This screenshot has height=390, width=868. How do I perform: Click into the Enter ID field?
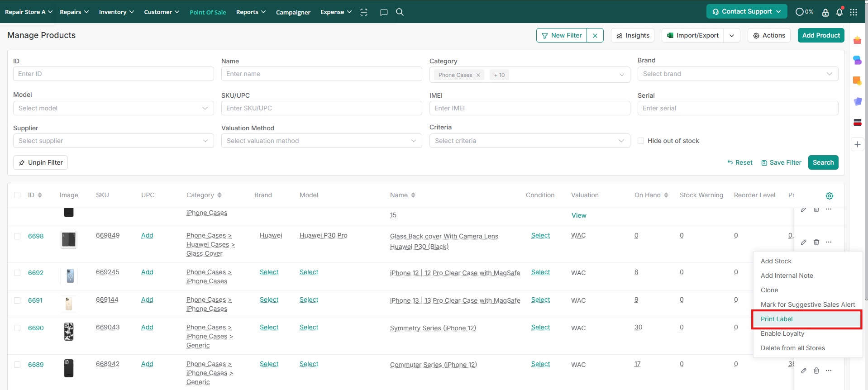click(x=113, y=74)
